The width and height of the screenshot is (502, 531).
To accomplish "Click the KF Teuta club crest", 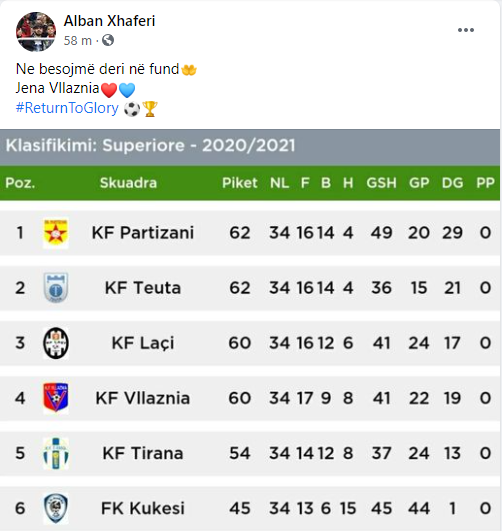I will [x=56, y=288].
